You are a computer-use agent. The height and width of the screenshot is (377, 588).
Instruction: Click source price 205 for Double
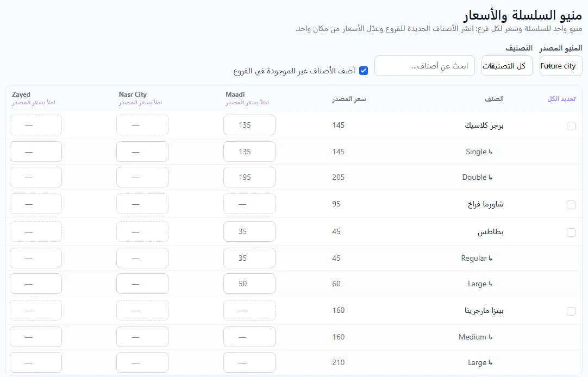[x=338, y=177]
